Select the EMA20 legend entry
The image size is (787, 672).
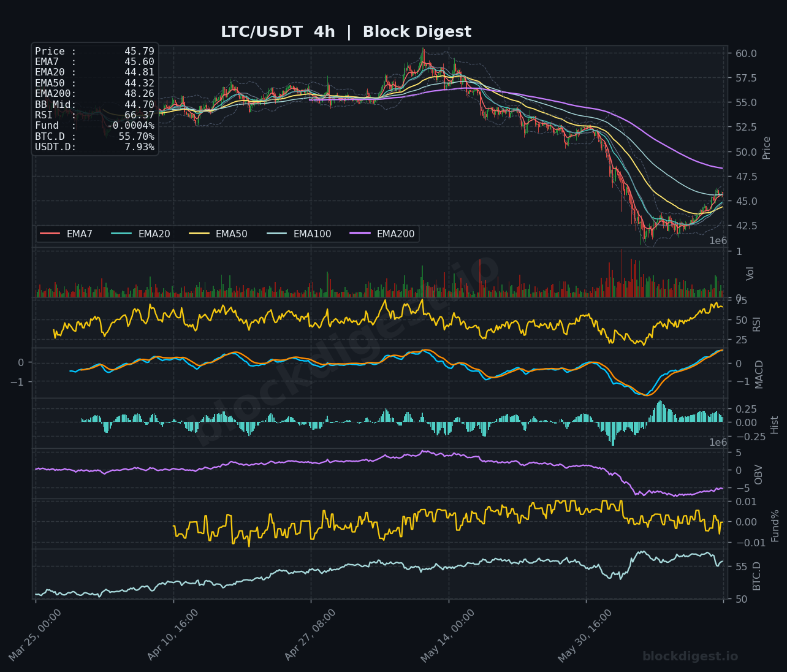(x=141, y=234)
